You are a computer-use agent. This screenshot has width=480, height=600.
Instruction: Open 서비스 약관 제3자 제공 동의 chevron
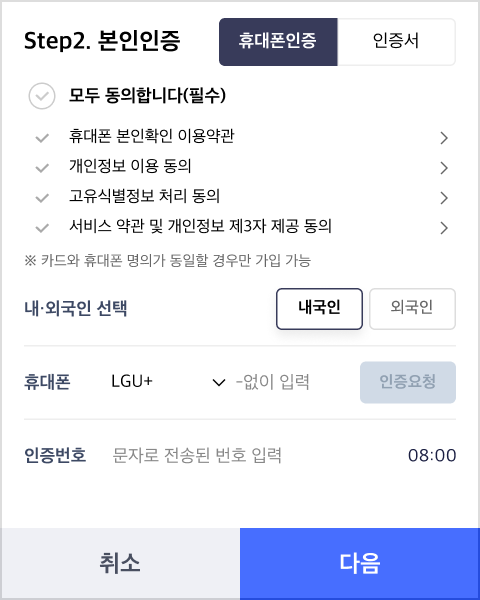click(x=444, y=228)
